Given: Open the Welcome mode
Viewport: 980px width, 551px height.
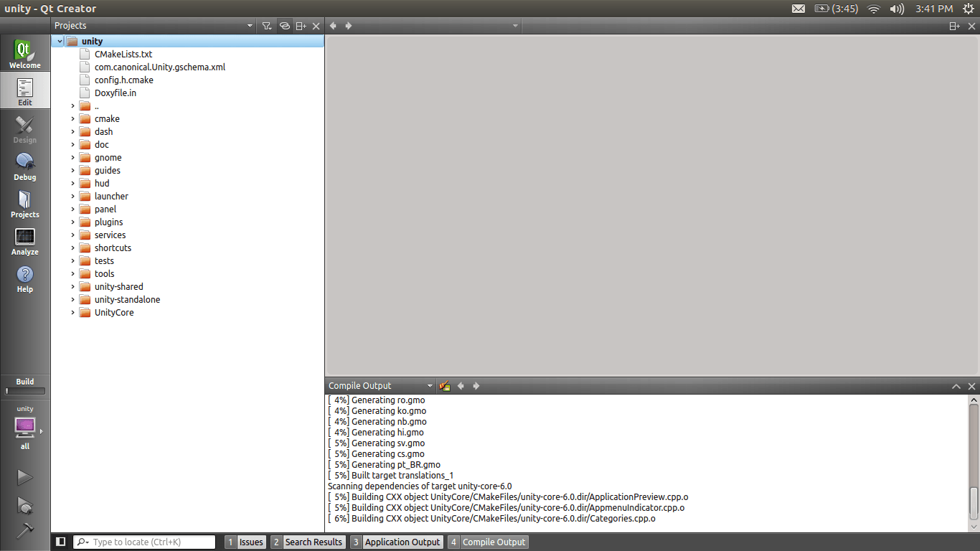Looking at the screenshot, I should [x=25, y=54].
